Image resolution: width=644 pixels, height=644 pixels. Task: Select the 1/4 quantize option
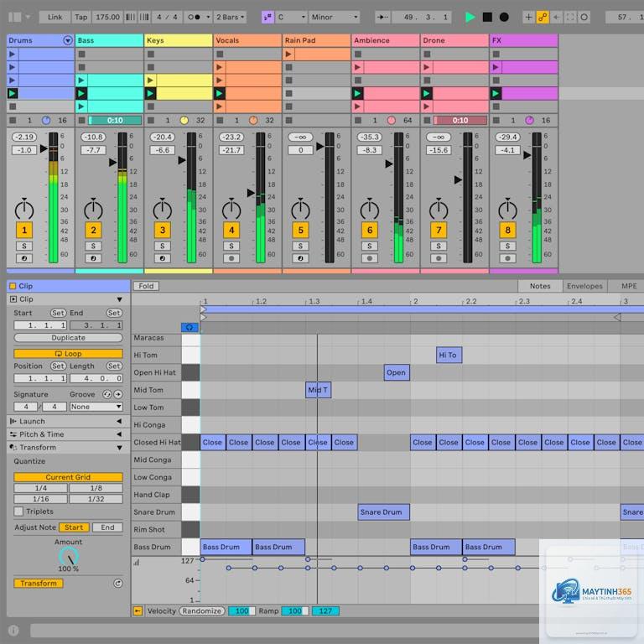pos(40,488)
